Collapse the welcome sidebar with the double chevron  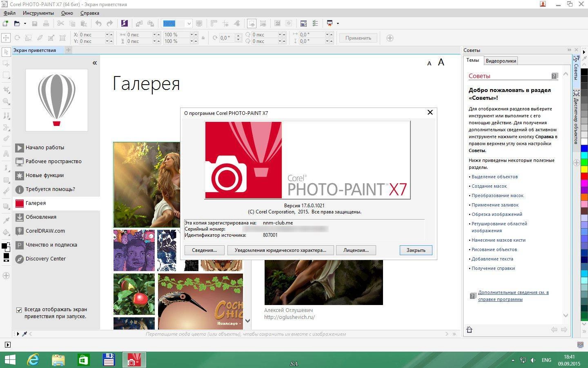click(x=95, y=63)
